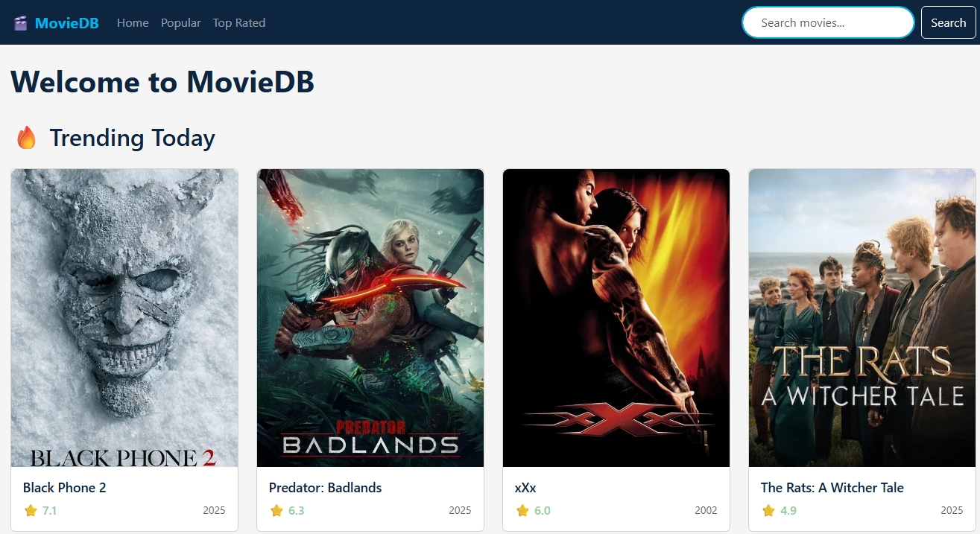View The Rats: A Witcher Tale poster

point(862,318)
